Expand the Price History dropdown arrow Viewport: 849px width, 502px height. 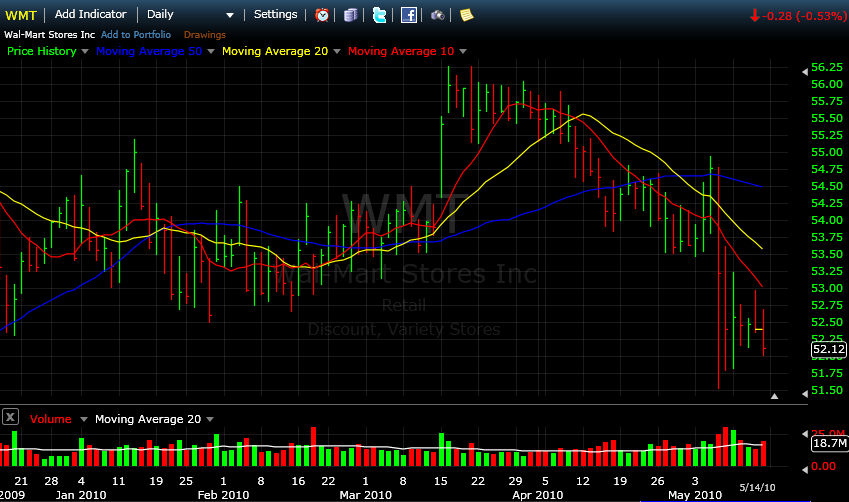coord(84,51)
